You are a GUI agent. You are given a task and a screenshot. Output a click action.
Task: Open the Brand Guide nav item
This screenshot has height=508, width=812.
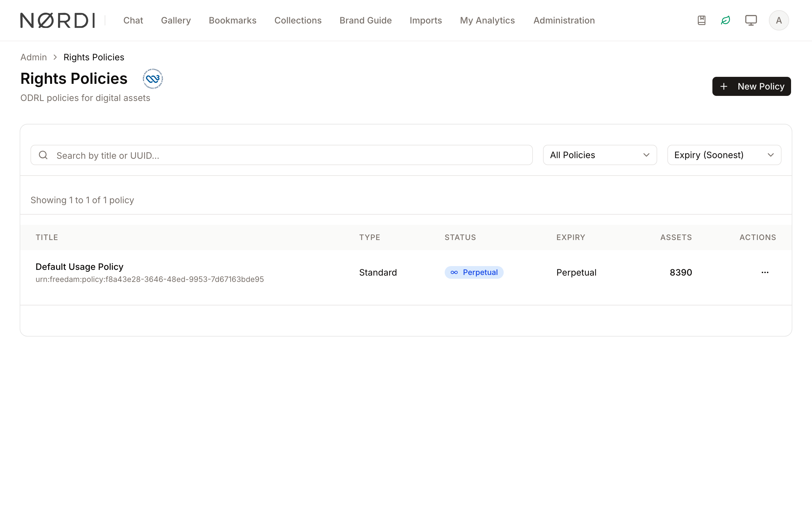(366, 21)
